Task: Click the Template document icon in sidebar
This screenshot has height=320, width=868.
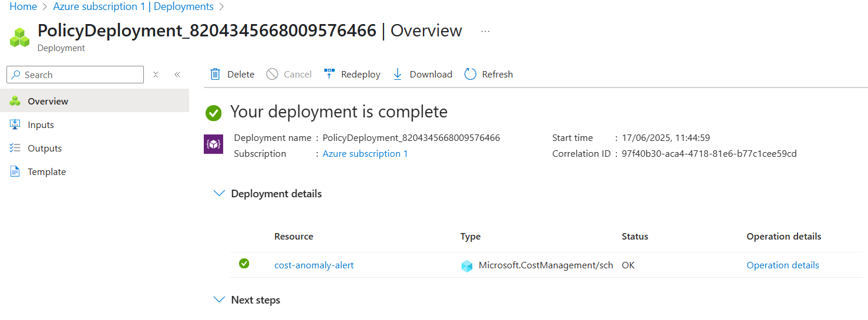Action: point(15,171)
